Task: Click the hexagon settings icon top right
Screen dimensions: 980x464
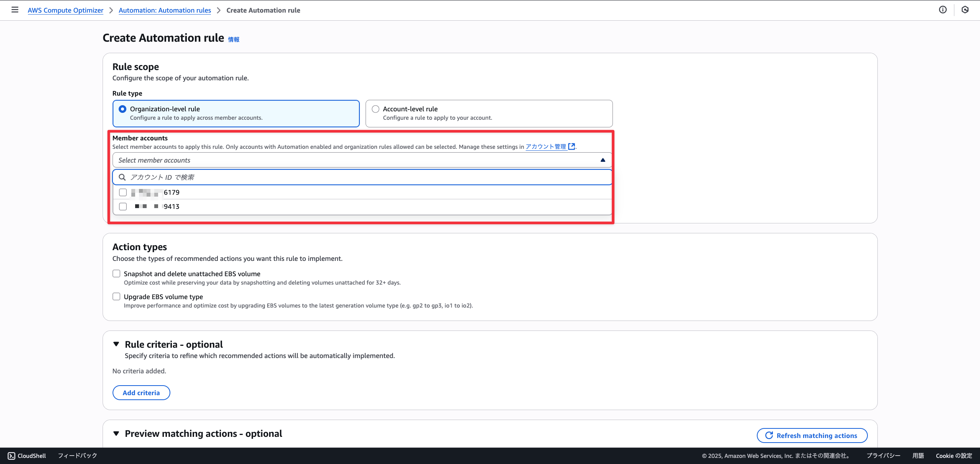Action: tap(965, 10)
